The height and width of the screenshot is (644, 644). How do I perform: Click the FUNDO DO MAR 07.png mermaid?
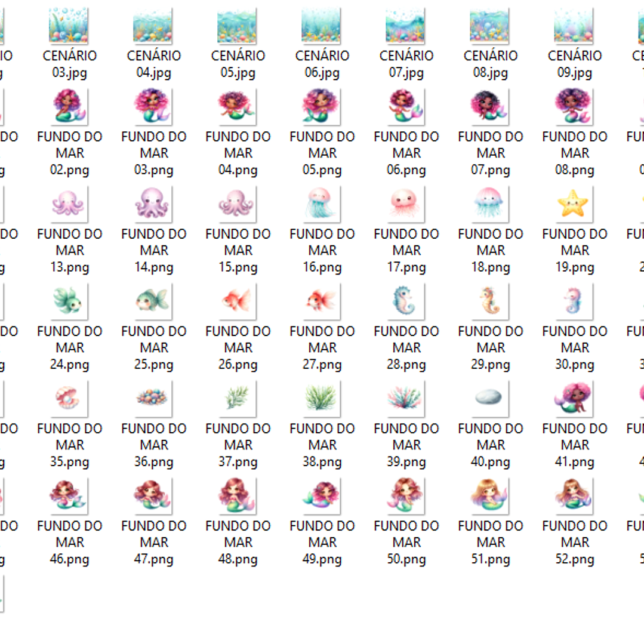coord(490,106)
